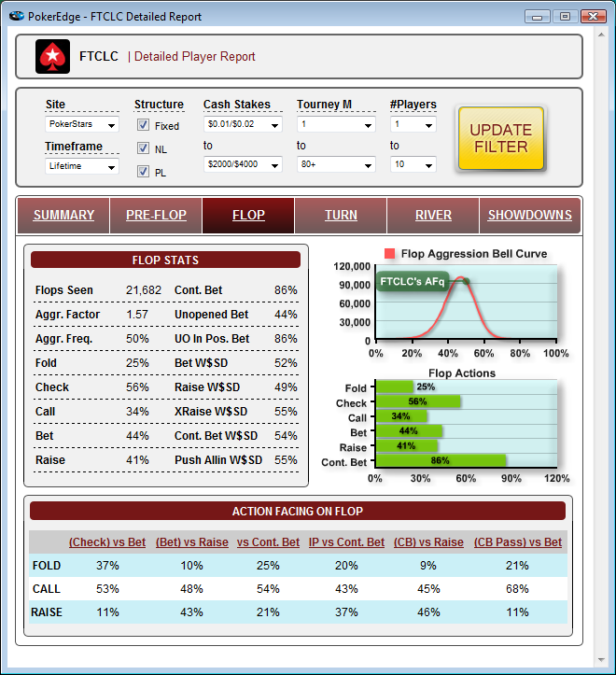Click the Cont. Bet 86% chart bar
Screen dimensions: 616x675
pyautogui.click(x=441, y=460)
